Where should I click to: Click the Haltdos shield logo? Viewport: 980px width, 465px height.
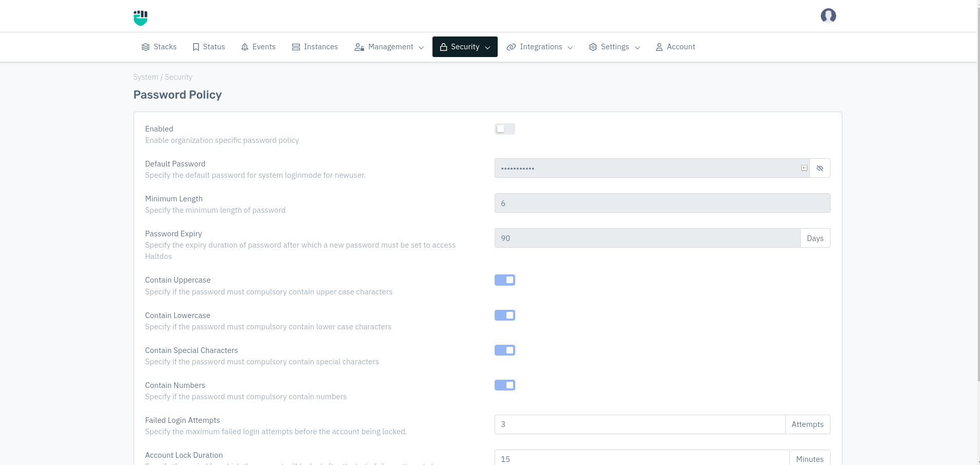[x=140, y=17]
